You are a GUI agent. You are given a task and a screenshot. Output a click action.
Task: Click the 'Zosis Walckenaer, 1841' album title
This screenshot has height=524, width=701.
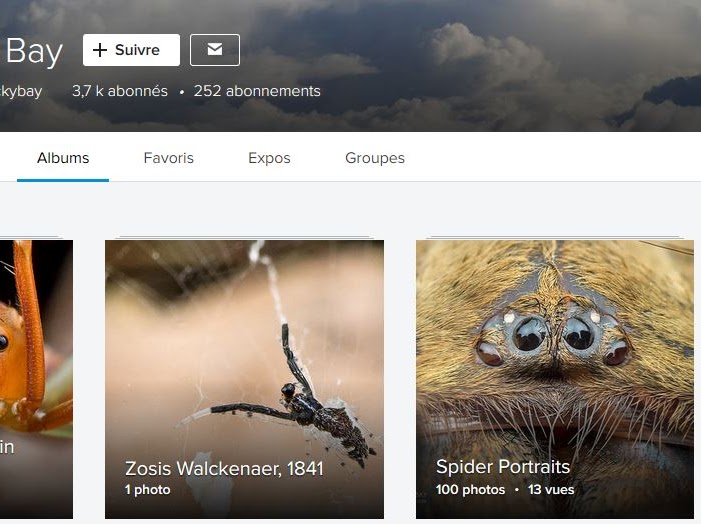tap(224, 468)
